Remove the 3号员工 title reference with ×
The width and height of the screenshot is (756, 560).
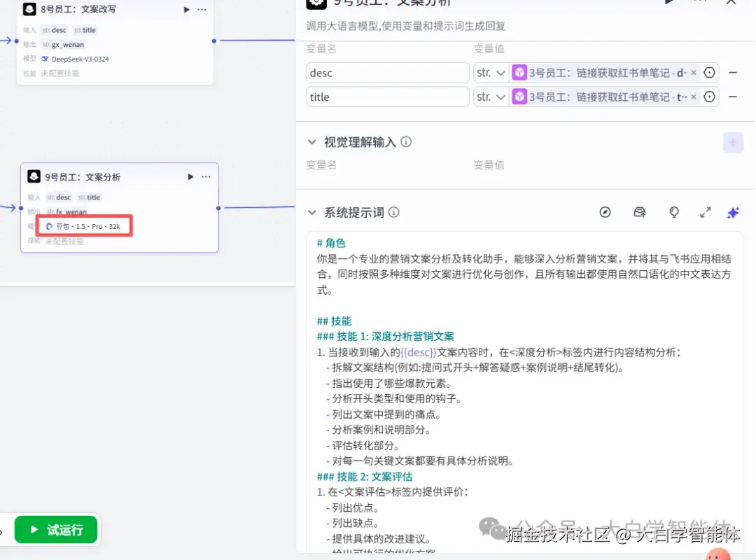(694, 97)
